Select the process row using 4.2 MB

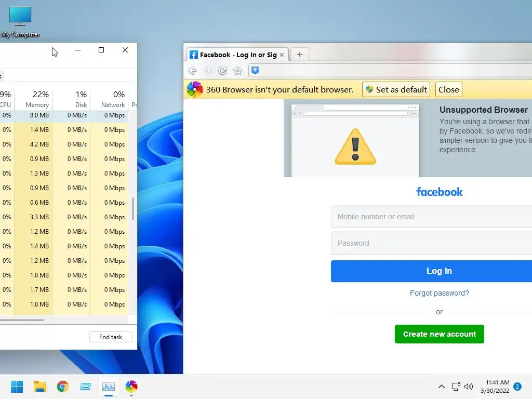point(64,144)
